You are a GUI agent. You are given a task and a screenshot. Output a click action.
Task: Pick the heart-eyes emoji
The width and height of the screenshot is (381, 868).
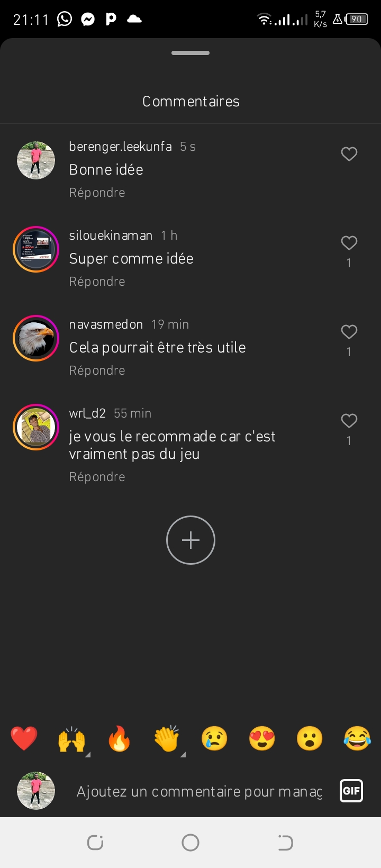[x=262, y=738]
